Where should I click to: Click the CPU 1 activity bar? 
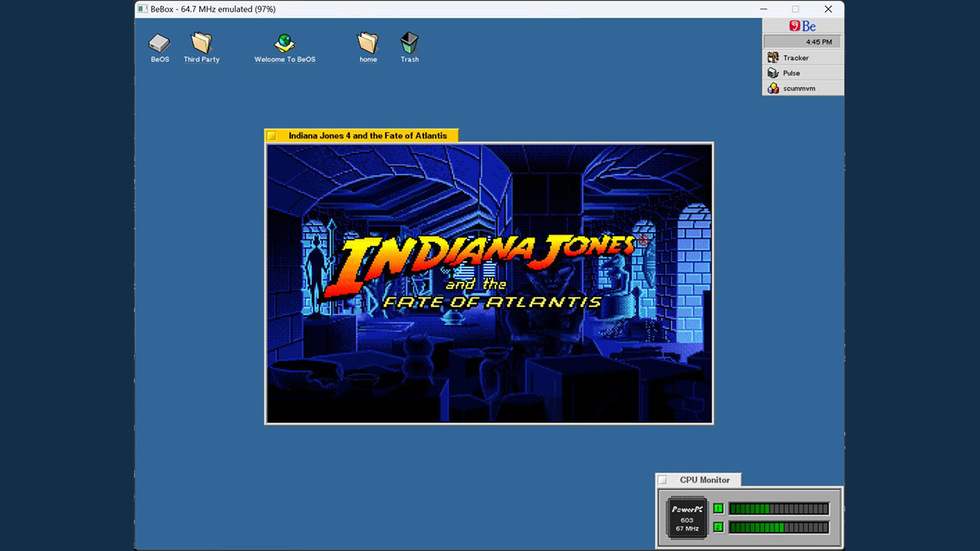tap(779, 509)
